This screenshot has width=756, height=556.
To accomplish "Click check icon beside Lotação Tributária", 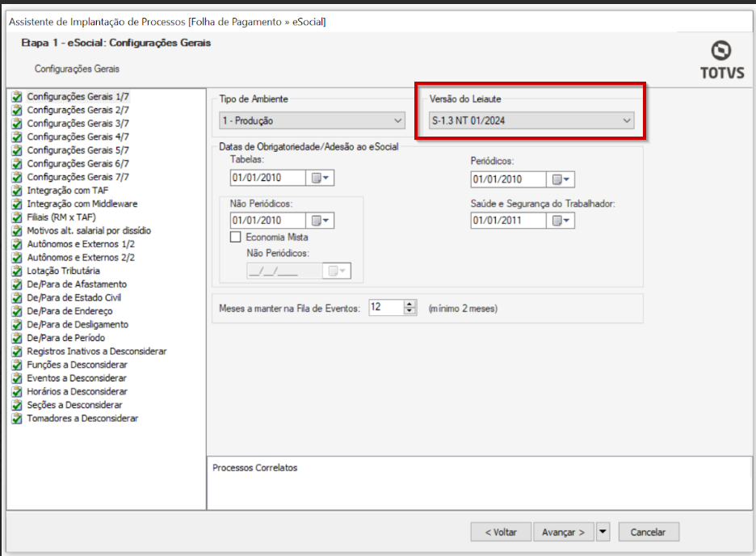I will (17, 271).
